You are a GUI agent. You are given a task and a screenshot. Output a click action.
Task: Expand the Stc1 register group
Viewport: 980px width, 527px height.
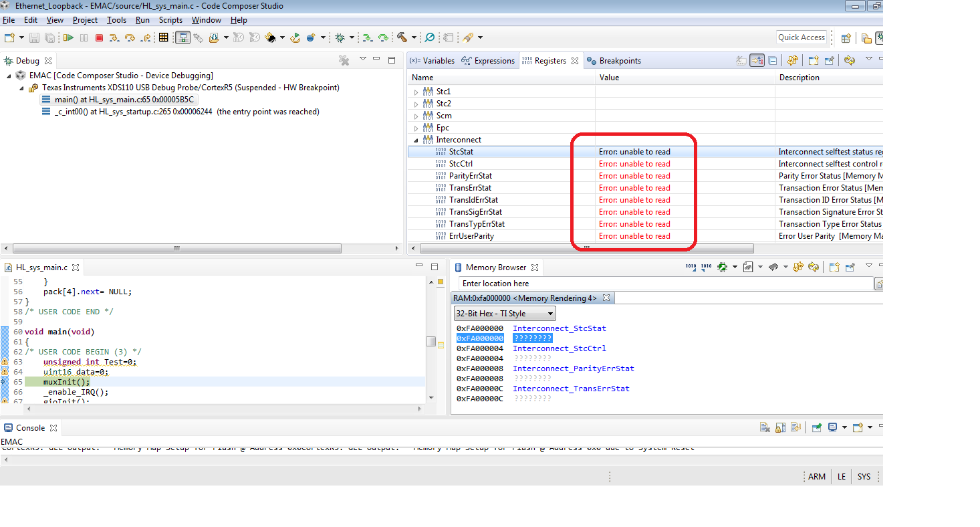416,92
